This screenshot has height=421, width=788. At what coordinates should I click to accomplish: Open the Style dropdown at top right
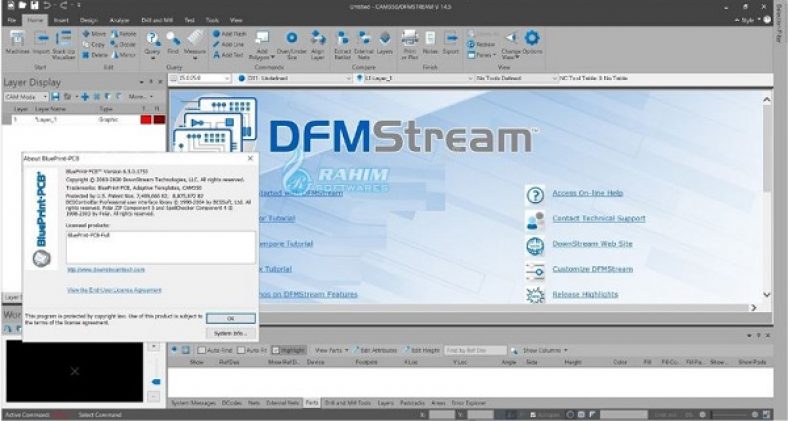click(747, 20)
